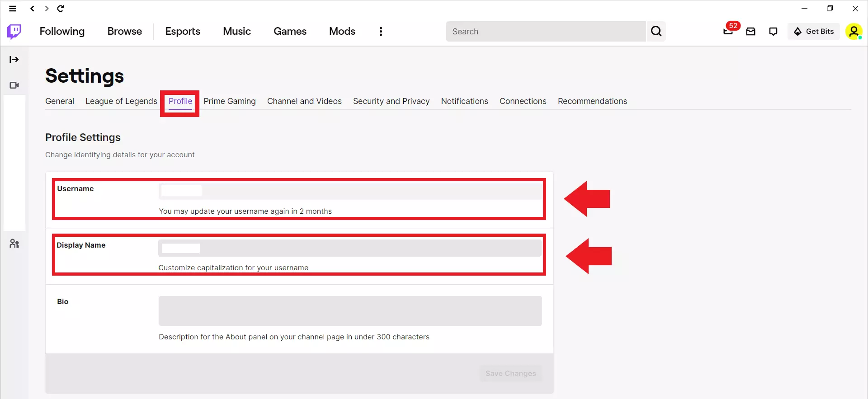Switch to the General settings tab
This screenshot has height=399, width=868.
[x=60, y=101]
